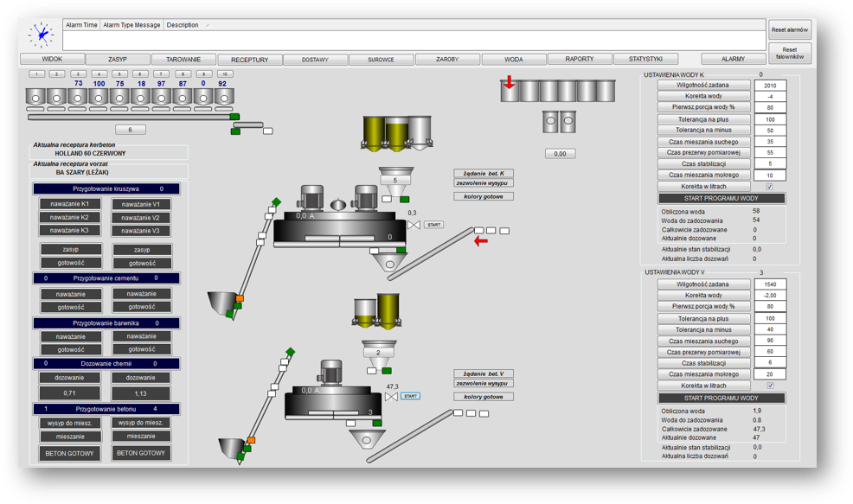The image size is (853, 504).
Task: Click recipe name BA SZARY (LEŻAK)
Action: pos(82,172)
